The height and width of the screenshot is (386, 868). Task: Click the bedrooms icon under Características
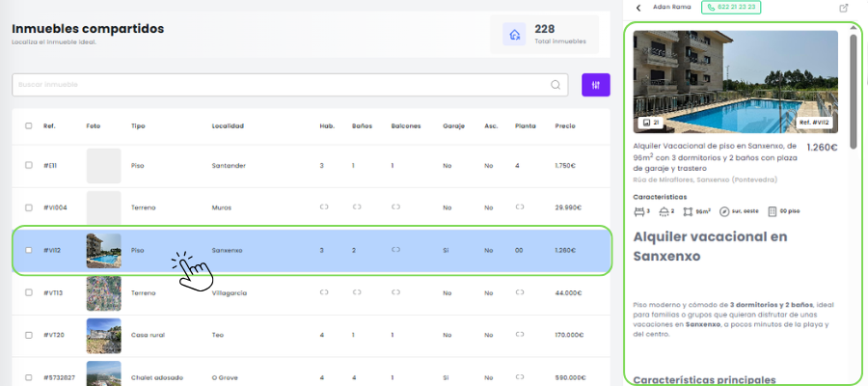638,211
